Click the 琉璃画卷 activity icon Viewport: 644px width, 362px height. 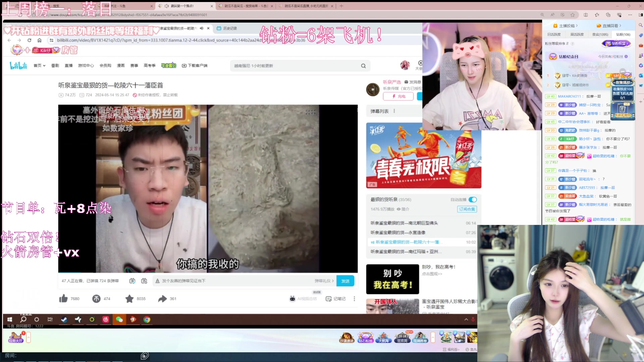(x=420, y=338)
